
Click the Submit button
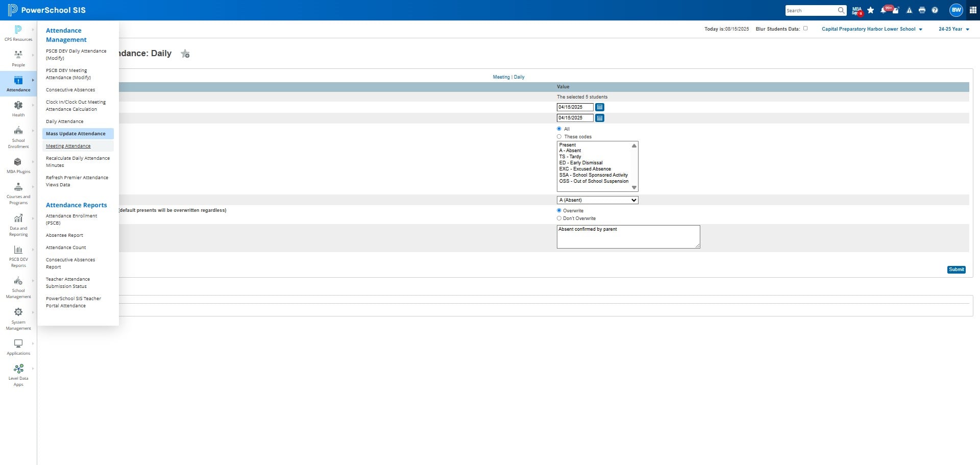[x=956, y=270]
